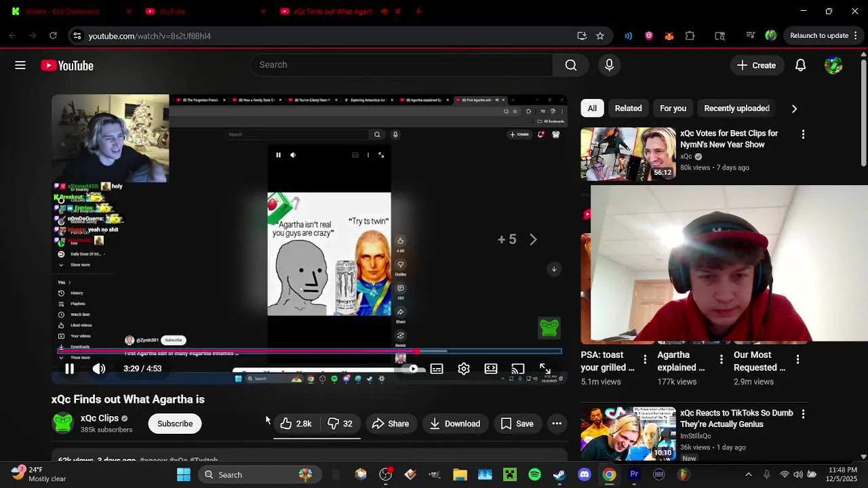The height and width of the screenshot is (488, 868).
Task: Select the All filter chip
Action: click(x=592, y=108)
